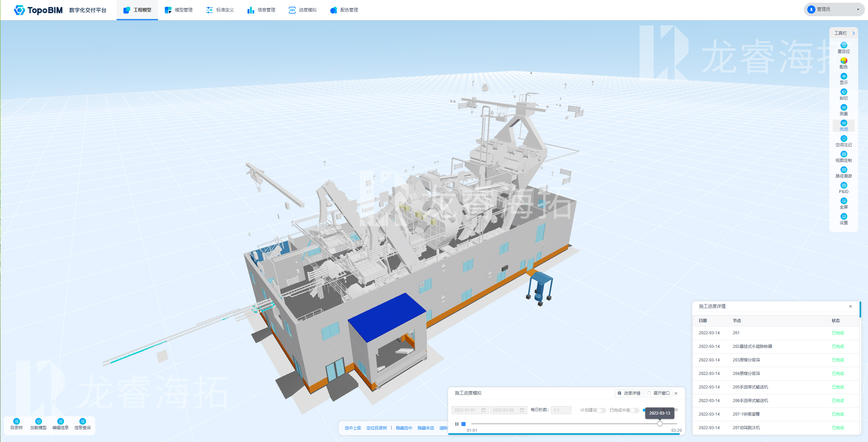Activate the 测量 measure tool
Viewport: 868px width, 442px height.
[844, 108]
